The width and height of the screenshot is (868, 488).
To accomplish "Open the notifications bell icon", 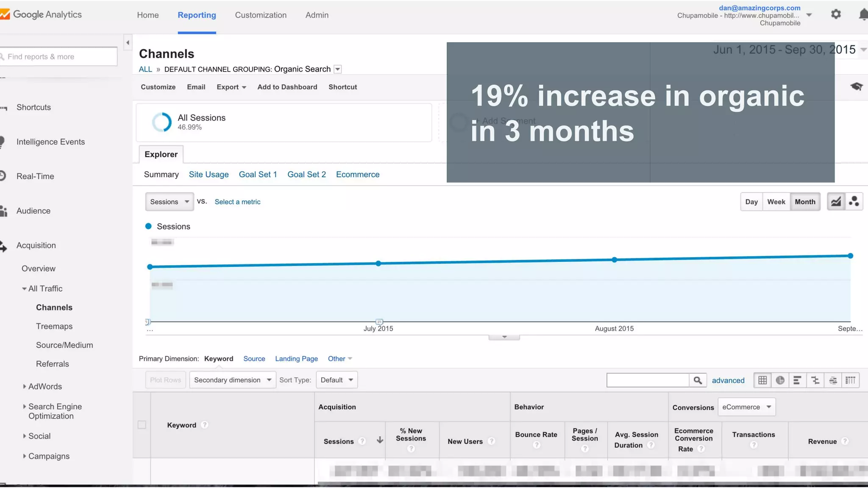I will click(x=863, y=14).
